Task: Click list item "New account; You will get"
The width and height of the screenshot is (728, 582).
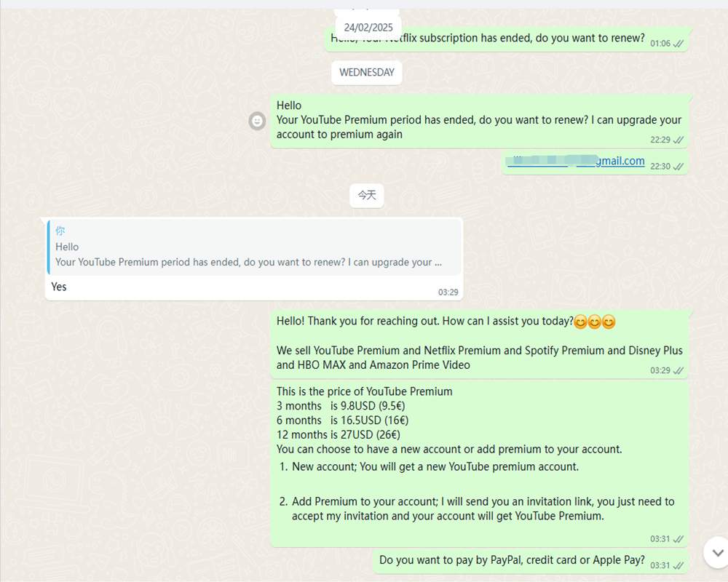Action: [x=435, y=467]
